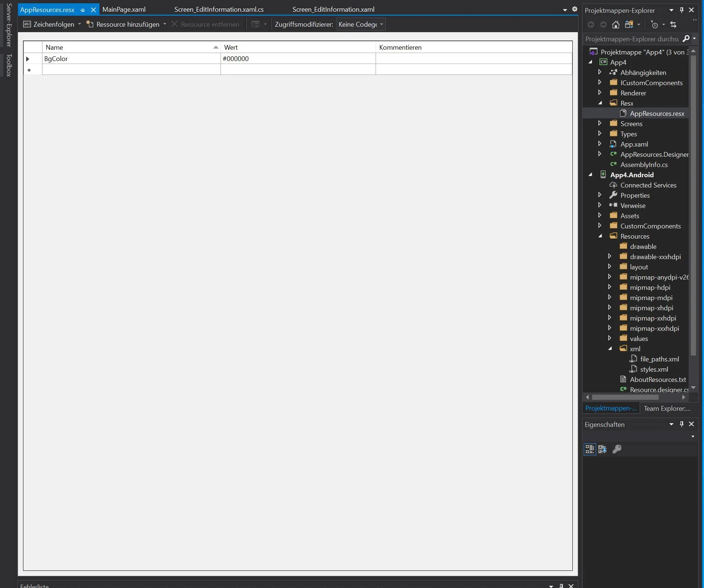Collapse the App4.Android project node

(x=590, y=175)
